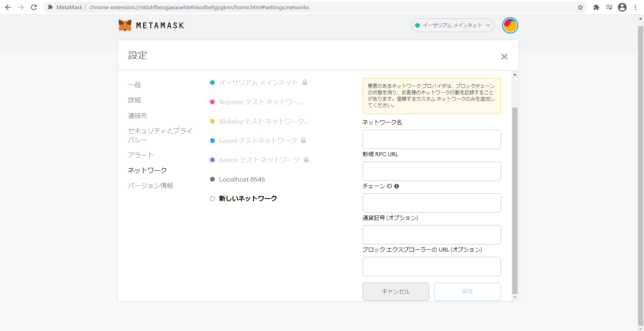Click the form scrollbar up arrow
Screen dimensions: 644x331
515,74
